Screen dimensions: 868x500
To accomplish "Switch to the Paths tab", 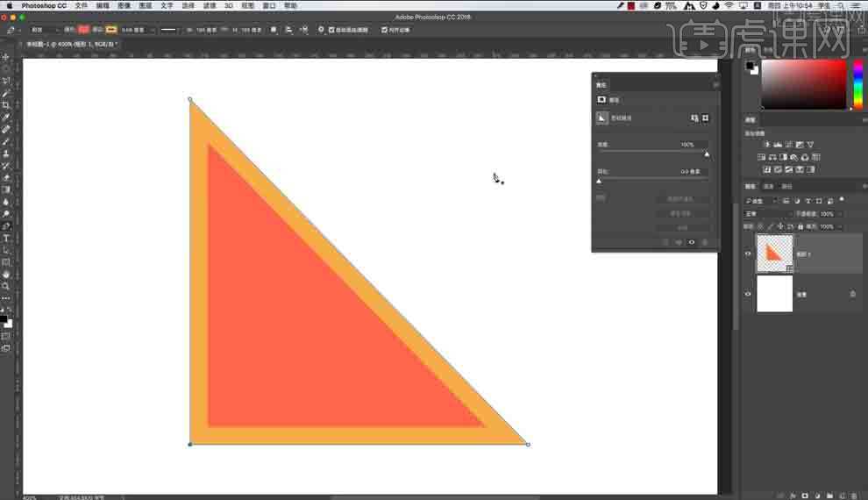I will click(x=786, y=186).
